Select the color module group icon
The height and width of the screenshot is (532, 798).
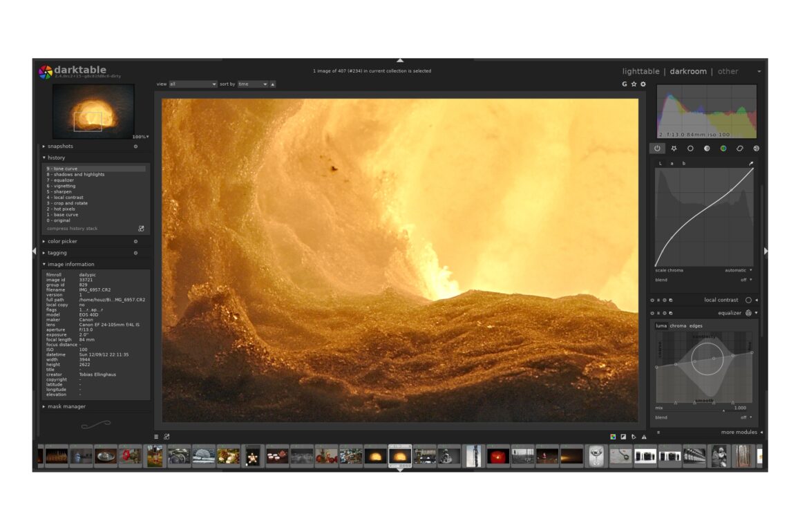pos(723,149)
